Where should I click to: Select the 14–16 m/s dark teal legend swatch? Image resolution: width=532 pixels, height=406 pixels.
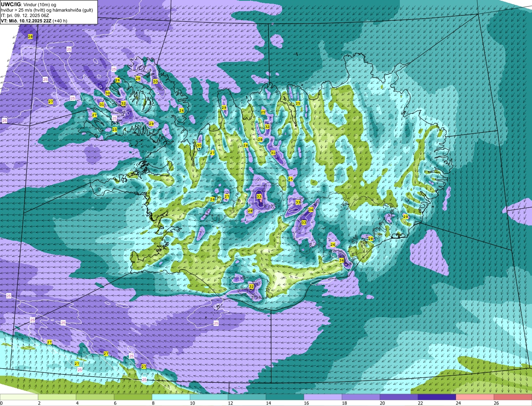[285, 397]
